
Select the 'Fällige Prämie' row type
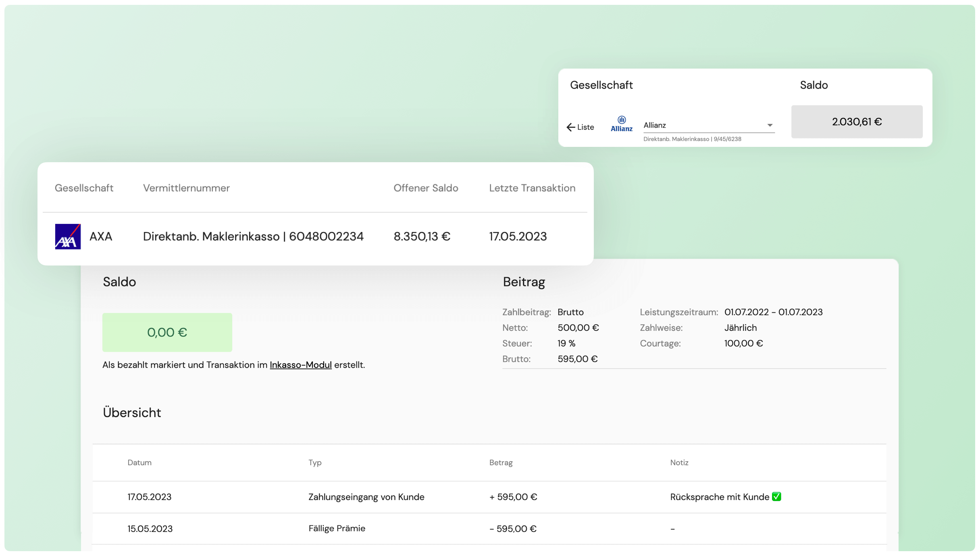[x=337, y=529]
